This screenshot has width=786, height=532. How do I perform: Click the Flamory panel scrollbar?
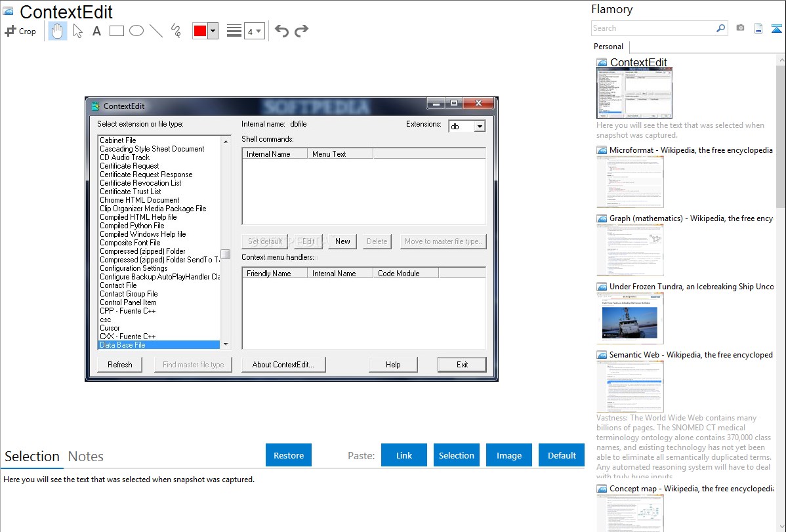pyautogui.click(x=781, y=135)
